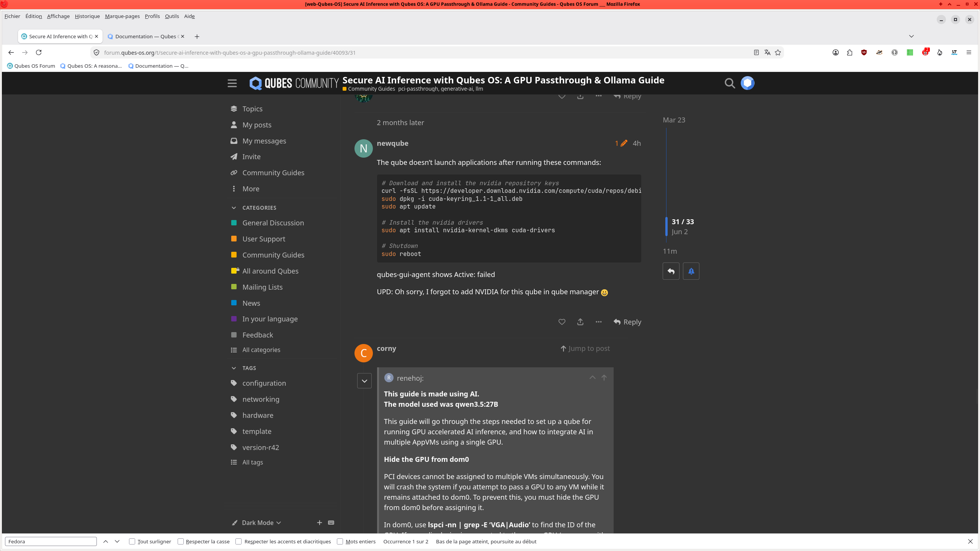The image size is (980, 551).
Task: Jump to previous find occurrence
Action: [106, 541]
